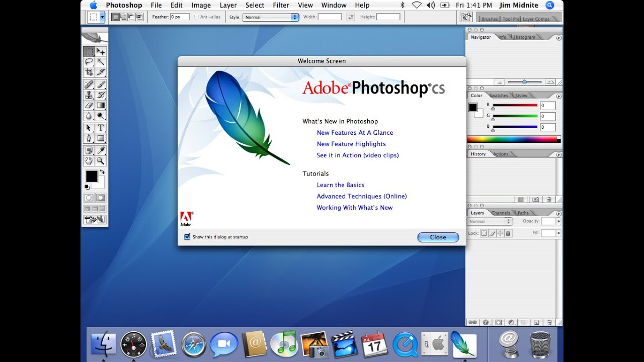This screenshot has width=644, height=362.
Task: Click create new snapshot camera icon in History
Action: 536,200
